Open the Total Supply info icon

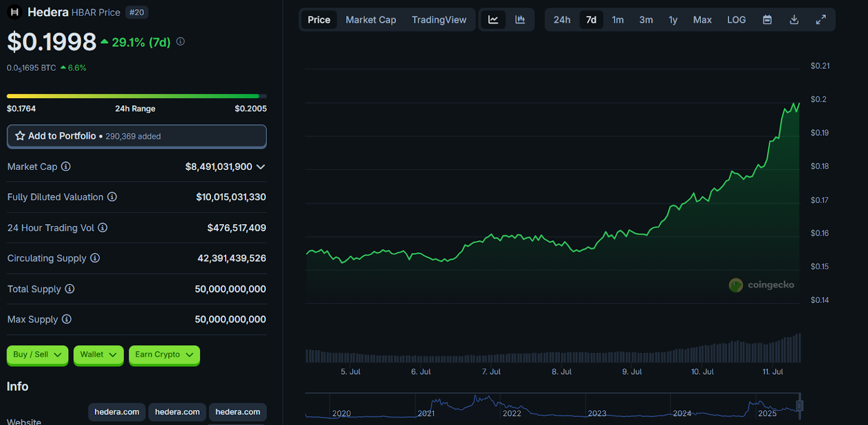click(69, 289)
